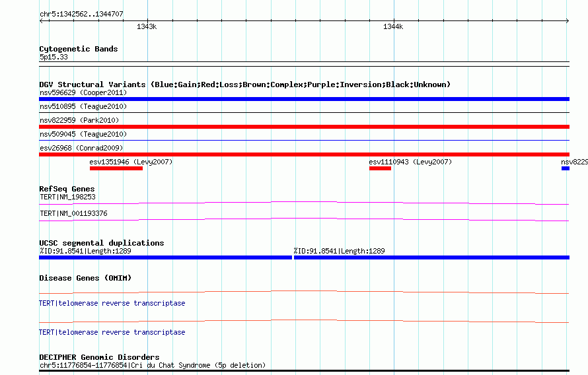The height and width of the screenshot is (375, 588).
Task: Open the second TERT telomerase reverse transcriptase link
Action: [112, 332]
